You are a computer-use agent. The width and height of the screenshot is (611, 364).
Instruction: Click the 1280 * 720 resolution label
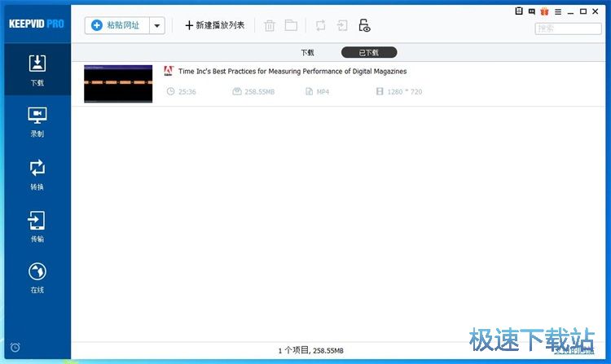pos(404,92)
